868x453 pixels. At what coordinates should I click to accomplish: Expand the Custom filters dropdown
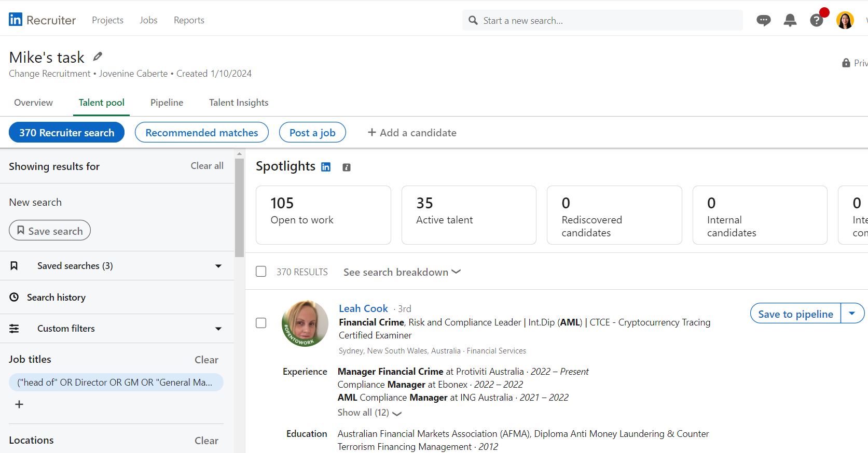coord(218,329)
